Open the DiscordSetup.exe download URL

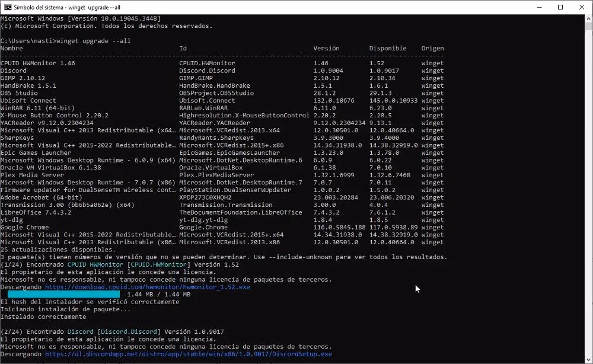pos(189,354)
